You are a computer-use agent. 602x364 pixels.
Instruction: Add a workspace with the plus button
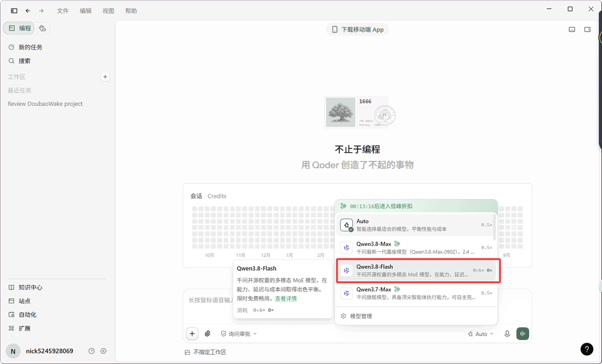[x=105, y=77]
